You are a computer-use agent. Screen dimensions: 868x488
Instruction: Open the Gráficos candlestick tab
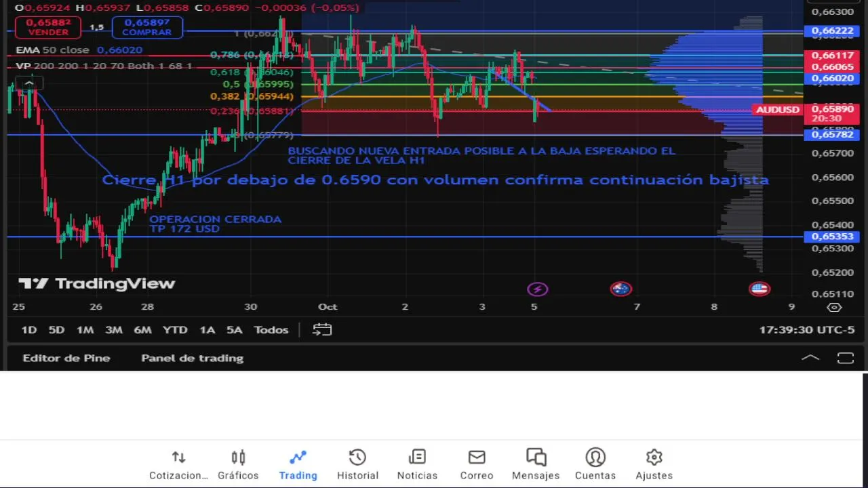coord(238,465)
